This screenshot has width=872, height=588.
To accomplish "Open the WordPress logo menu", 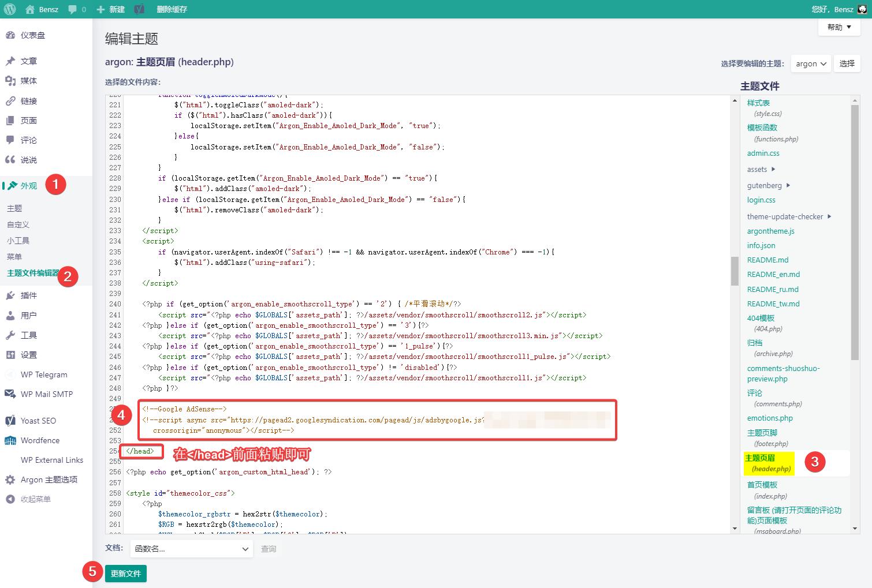I will (10, 9).
